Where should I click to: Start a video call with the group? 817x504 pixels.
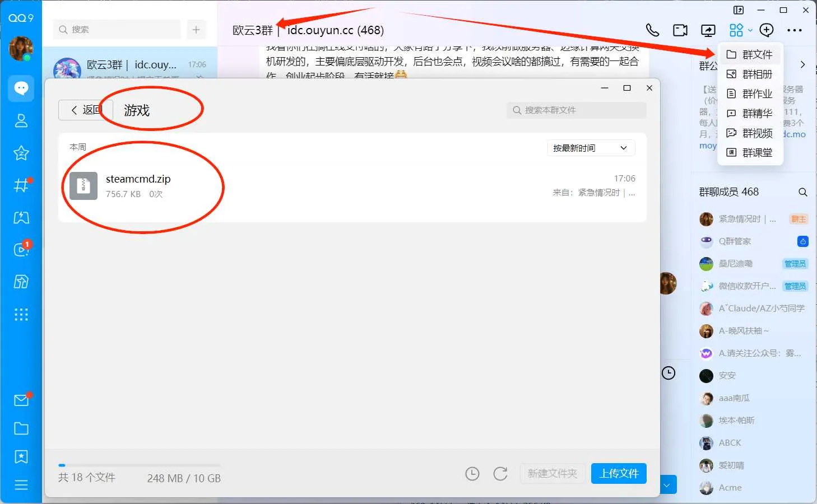tap(680, 30)
